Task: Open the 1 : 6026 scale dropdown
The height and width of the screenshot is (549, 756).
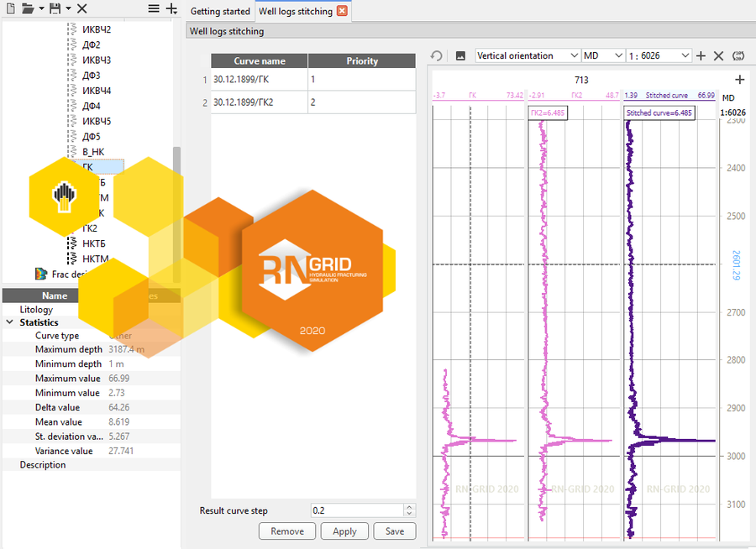Action: coord(659,55)
